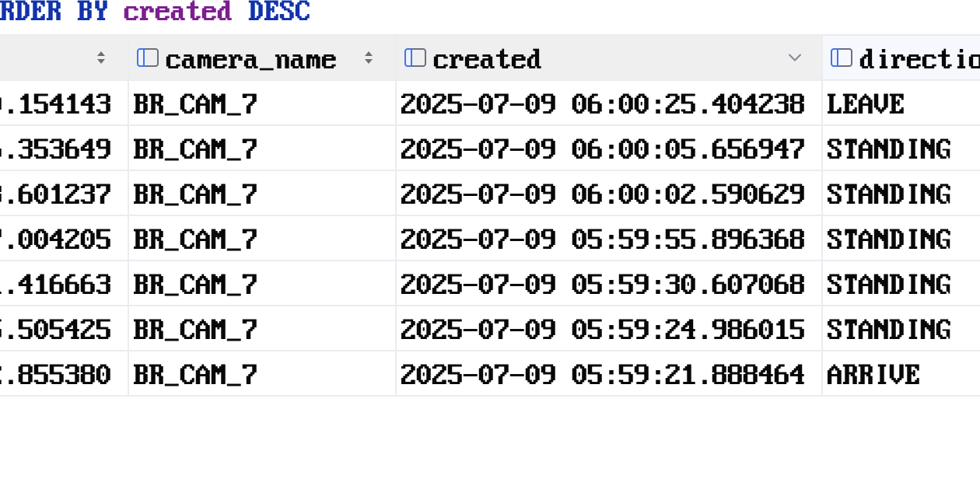Click the created keyword in the ORDER BY clause
980x479 pixels.
(x=177, y=12)
